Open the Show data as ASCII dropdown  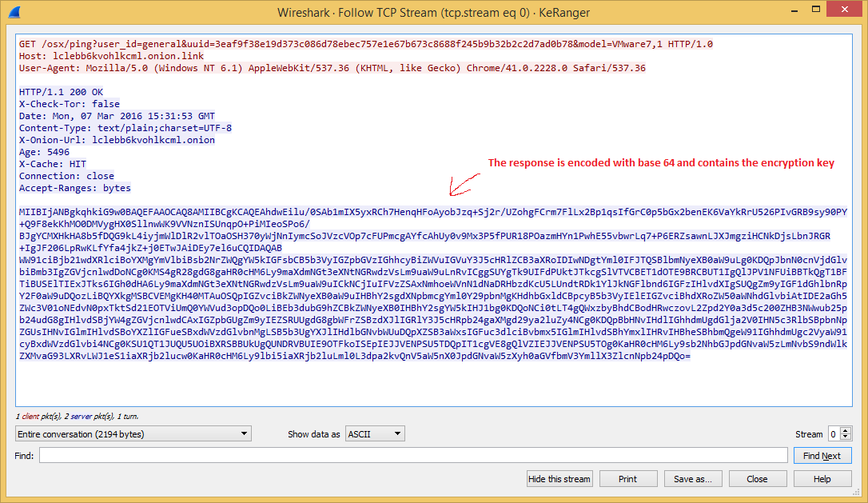375,433
